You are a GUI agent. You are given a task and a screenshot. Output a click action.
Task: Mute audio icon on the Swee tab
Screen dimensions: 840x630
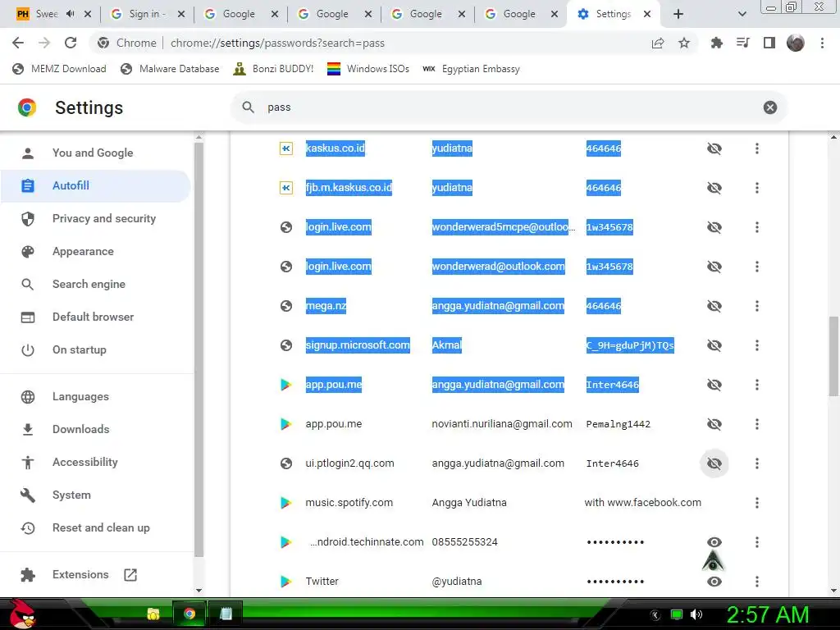pos(71,14)
